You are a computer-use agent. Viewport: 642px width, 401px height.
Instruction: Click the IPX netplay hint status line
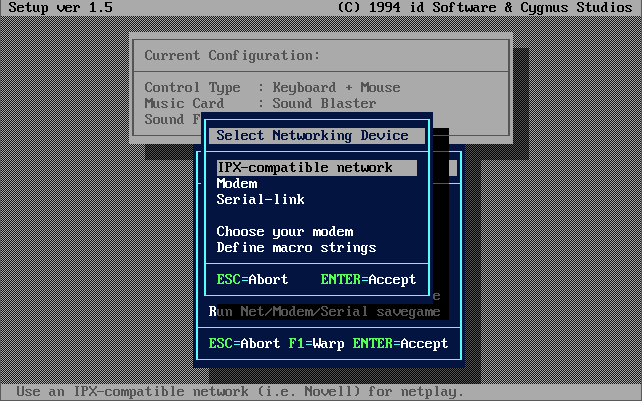240,392
